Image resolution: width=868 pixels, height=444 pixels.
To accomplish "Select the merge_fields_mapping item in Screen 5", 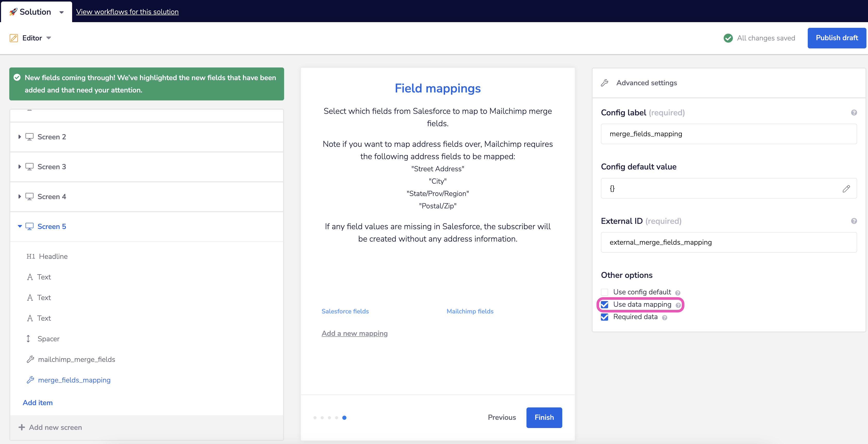I will coord(74,380).
